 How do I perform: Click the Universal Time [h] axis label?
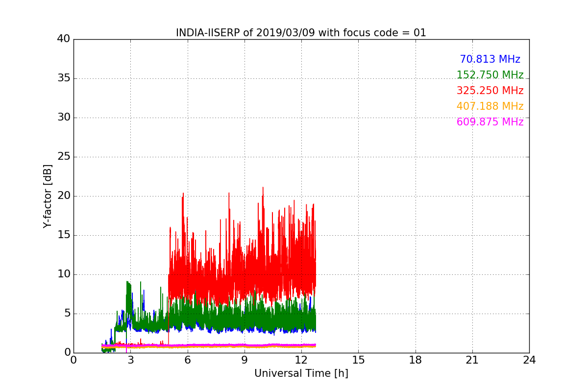click(x=301, y=373)
